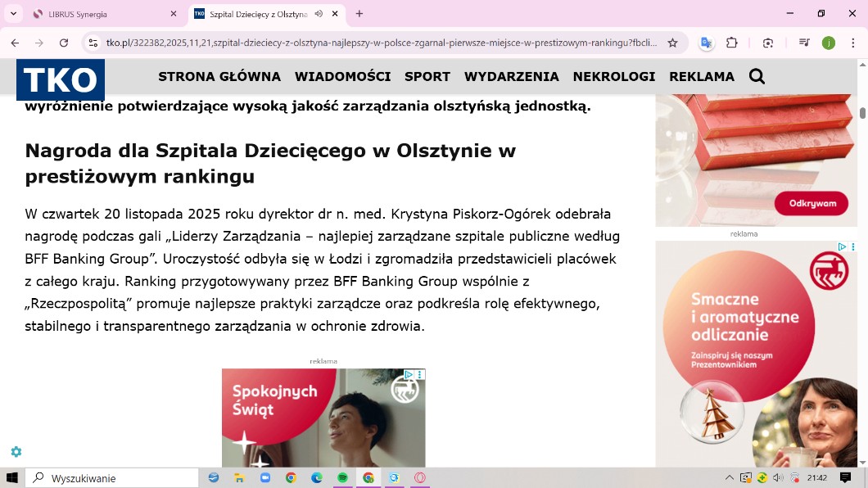
Task: Click the cookie settings gear icon
Action: [x=16, y=451]
